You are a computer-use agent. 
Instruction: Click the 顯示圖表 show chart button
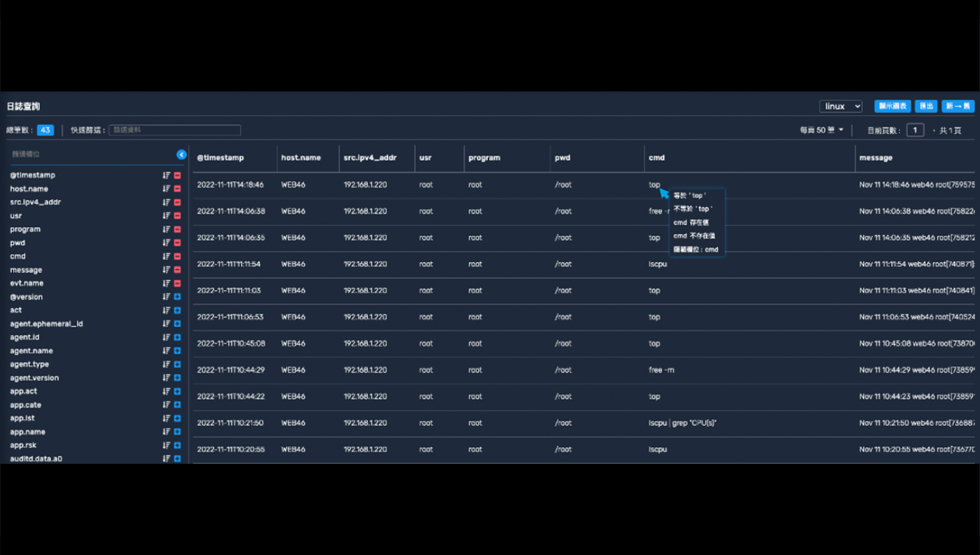[x=892, y=106]
